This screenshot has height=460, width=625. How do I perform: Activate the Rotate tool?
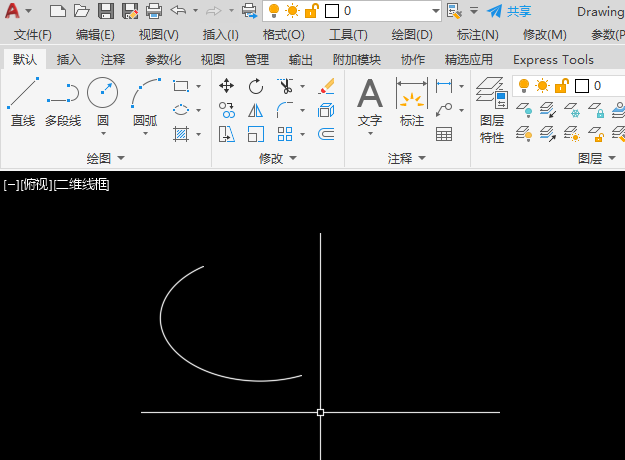point(256,86)
